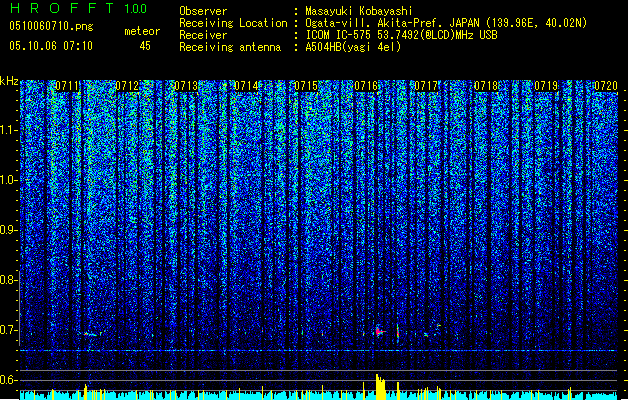Click the 0718 time marker
This screenshot has height=400, width=629.
486,86
